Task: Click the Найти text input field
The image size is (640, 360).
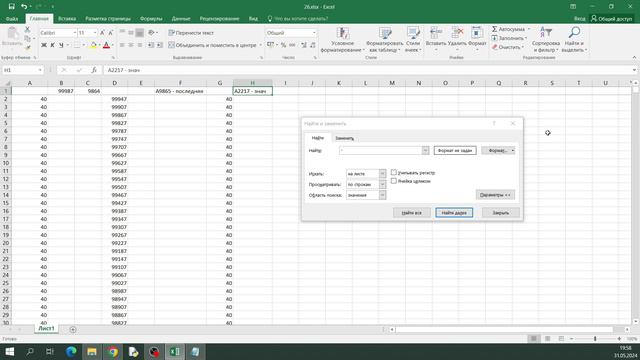Action: coord(380,151)
